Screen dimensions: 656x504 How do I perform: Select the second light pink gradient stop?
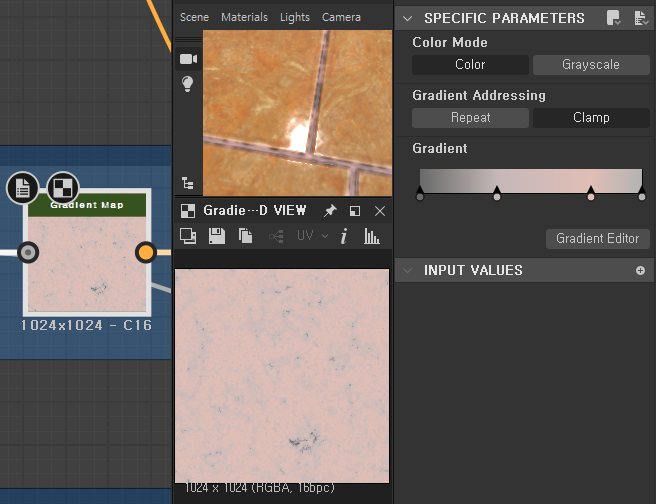click(497, 194)
